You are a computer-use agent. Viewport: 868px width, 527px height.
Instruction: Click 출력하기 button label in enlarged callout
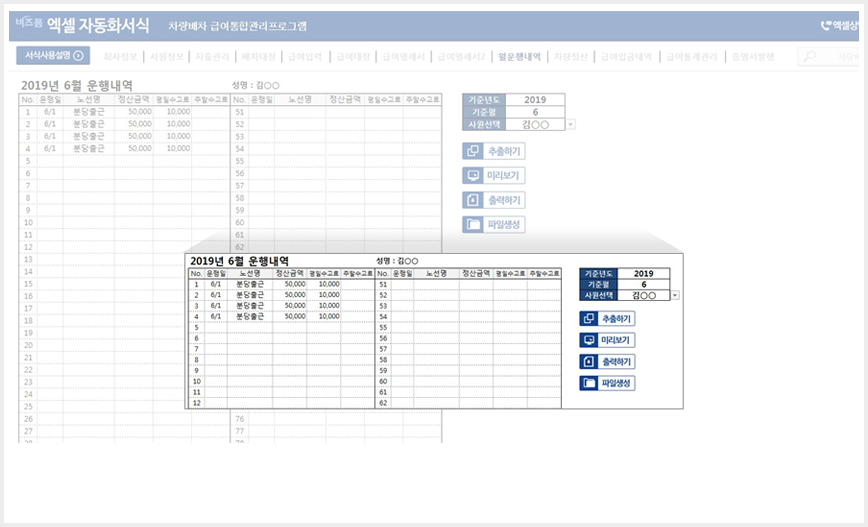616,361
